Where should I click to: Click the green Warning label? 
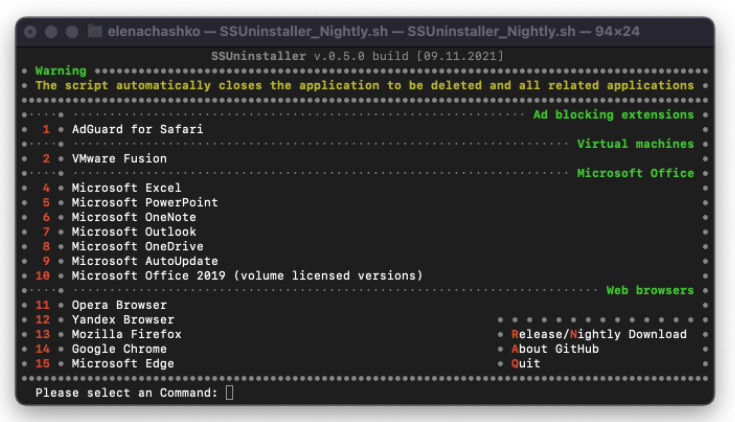coord(60,71)
